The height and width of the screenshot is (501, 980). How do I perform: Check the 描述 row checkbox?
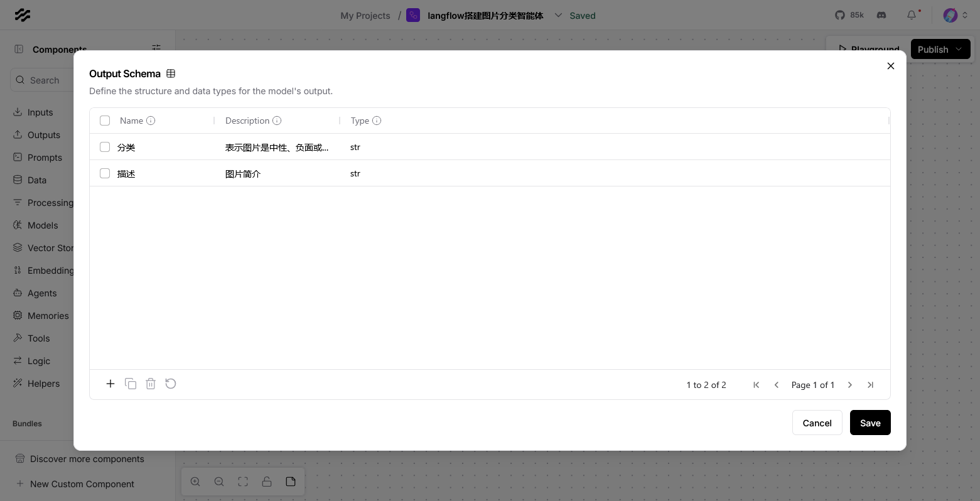point(105,173)
